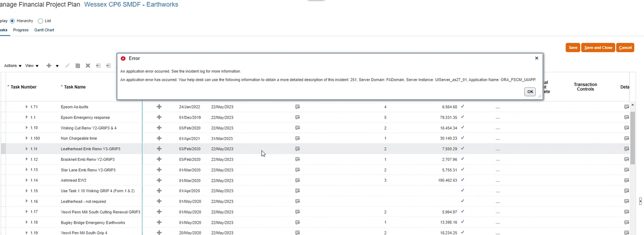Screen dimensions: 644x235
Task: Sort by Task Number column header
Action: click(24, 87)
